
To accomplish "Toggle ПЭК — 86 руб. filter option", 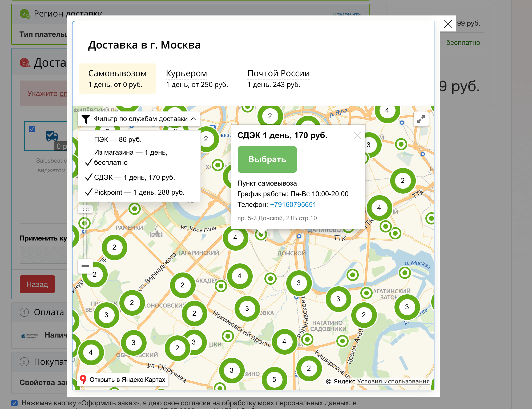I will point(118,139).
